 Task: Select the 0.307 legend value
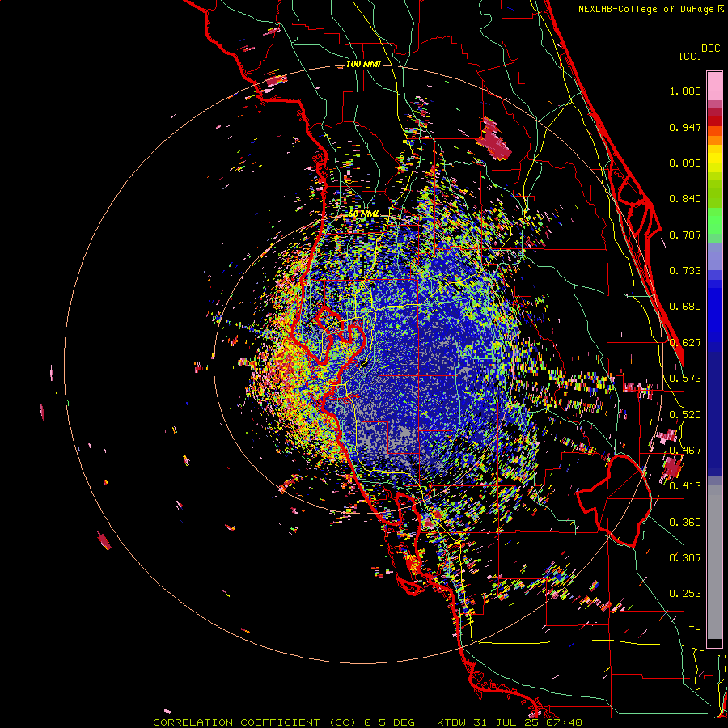point(685,557)
